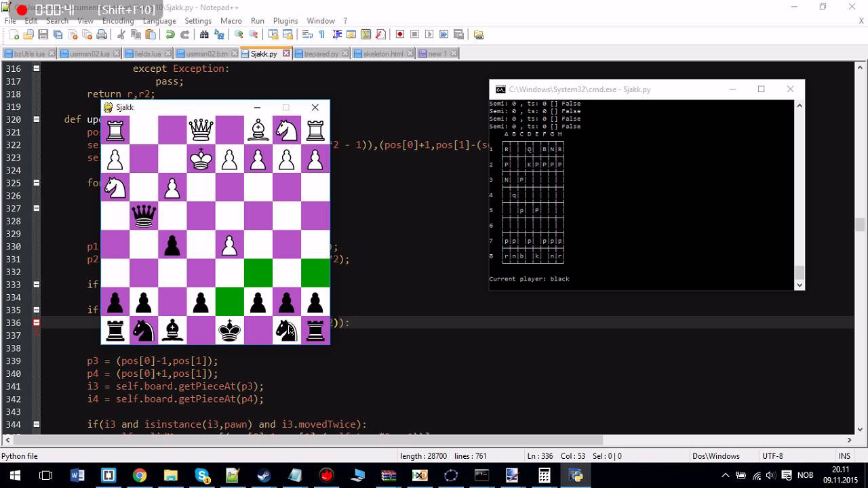Collapse the fold at line 344

(37, 424)
